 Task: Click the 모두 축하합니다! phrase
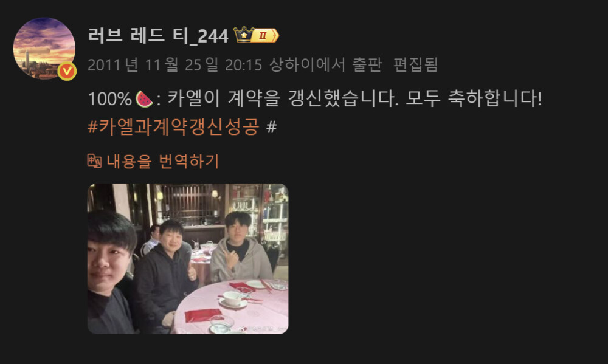click(474, 98)
